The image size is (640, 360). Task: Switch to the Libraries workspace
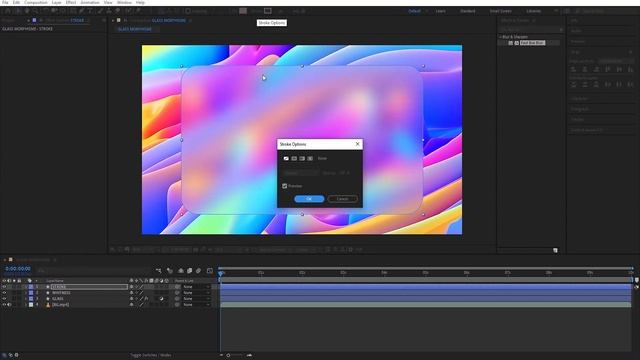(x=533, y=11)
